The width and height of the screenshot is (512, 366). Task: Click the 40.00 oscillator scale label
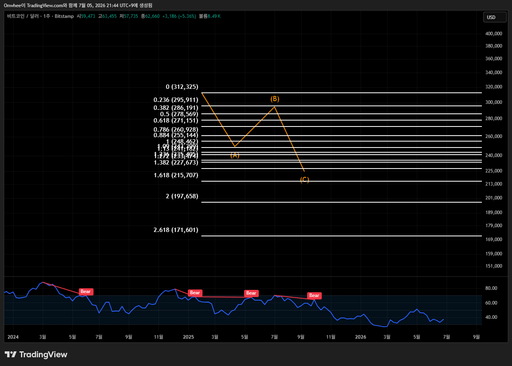coord(491,317)
